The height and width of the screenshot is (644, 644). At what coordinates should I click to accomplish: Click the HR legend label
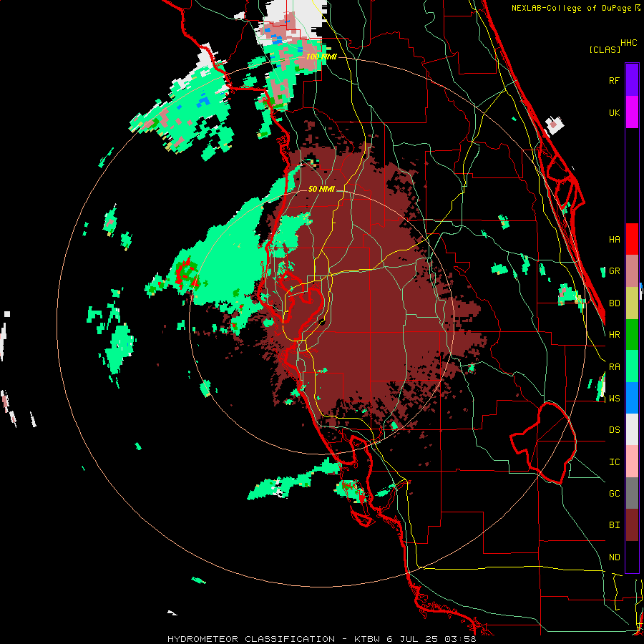[614, 335]
